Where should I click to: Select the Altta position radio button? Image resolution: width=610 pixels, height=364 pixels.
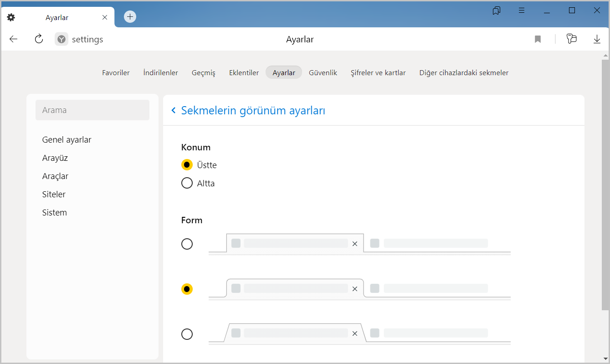[x=187, y=183]
